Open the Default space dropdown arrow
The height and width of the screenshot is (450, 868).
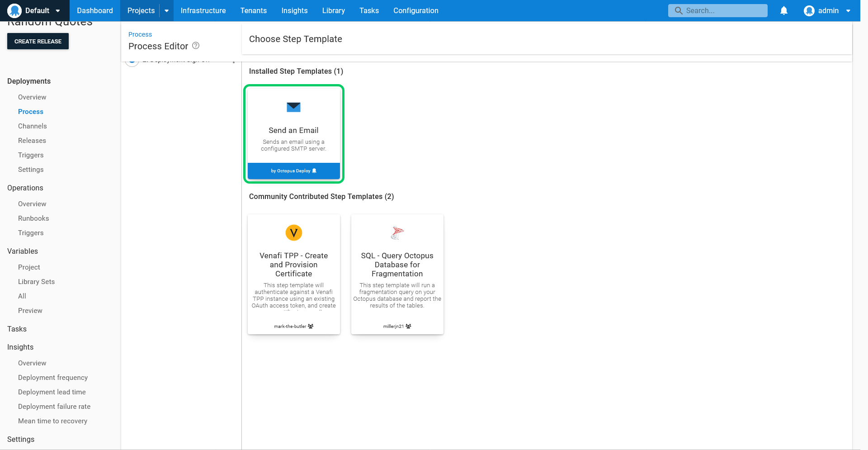pos(58,11)
